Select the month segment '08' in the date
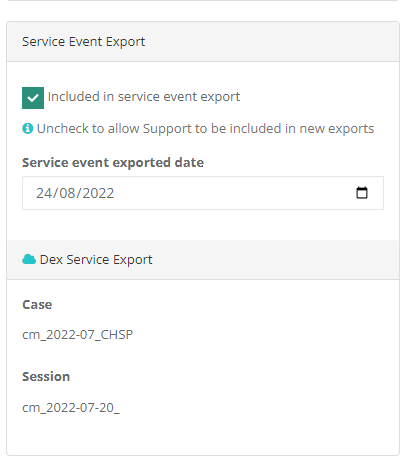Image resolution: width=409 pixels, height=463 pixels. coord(67,193)
